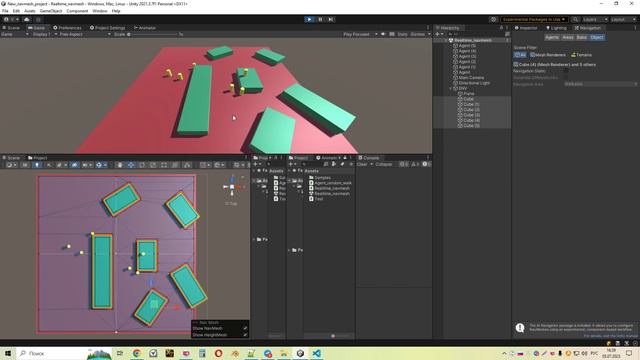Open the undo history icon
Viewport: 640px width, 360px height.
[493, 19]
